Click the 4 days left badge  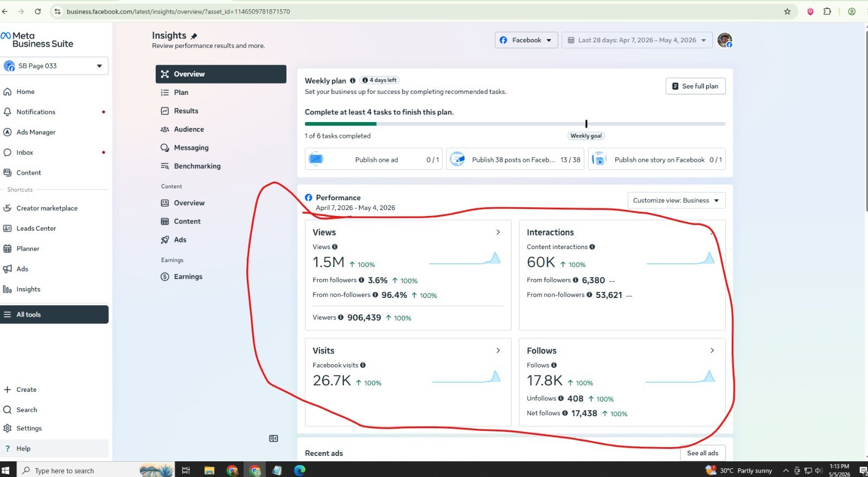pyautogui.click(x=380, y=80)
